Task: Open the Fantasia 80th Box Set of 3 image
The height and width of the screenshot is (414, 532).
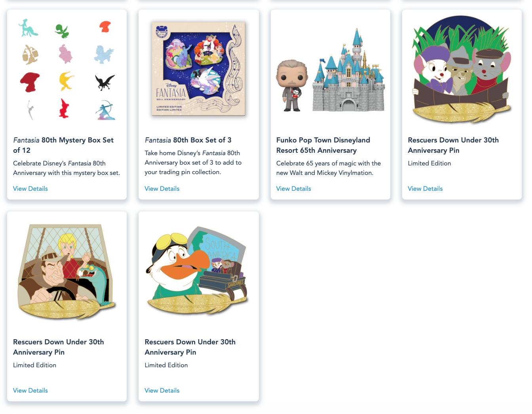Action: [199, 68]
